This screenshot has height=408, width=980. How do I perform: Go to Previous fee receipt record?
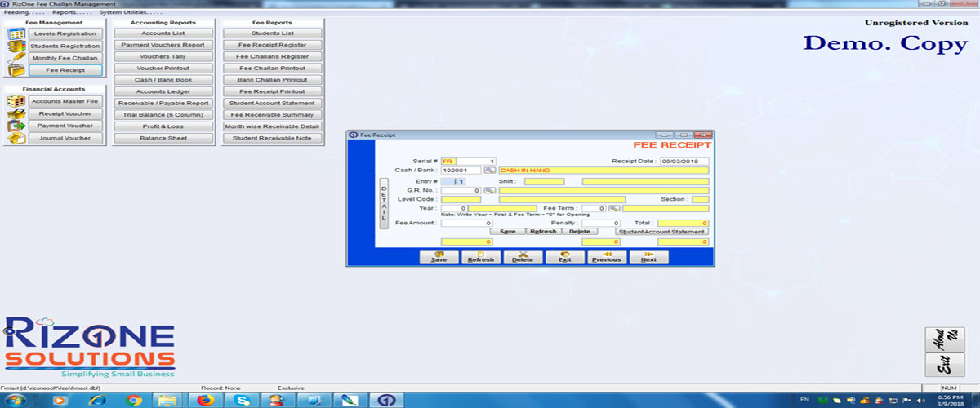click(607, 257)
